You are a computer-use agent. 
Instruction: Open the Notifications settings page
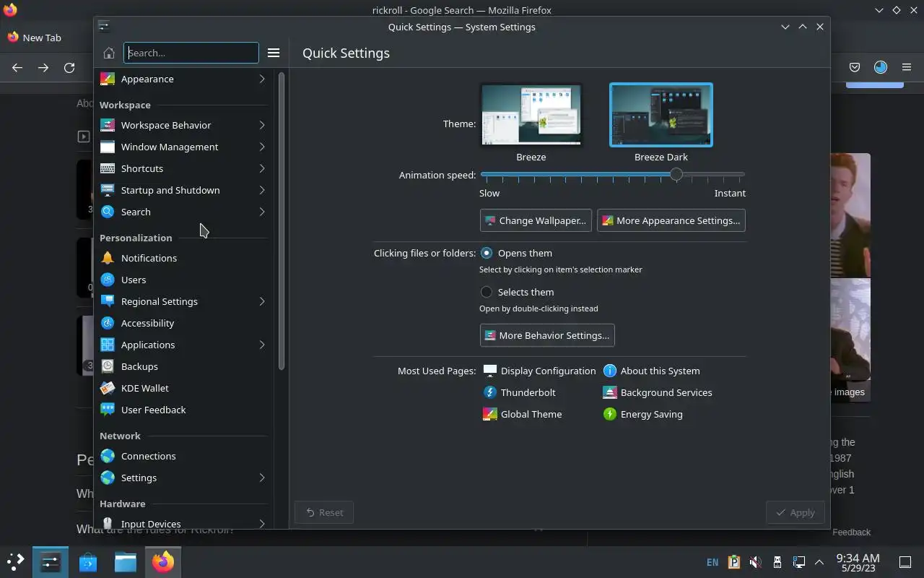click(184, 258)
